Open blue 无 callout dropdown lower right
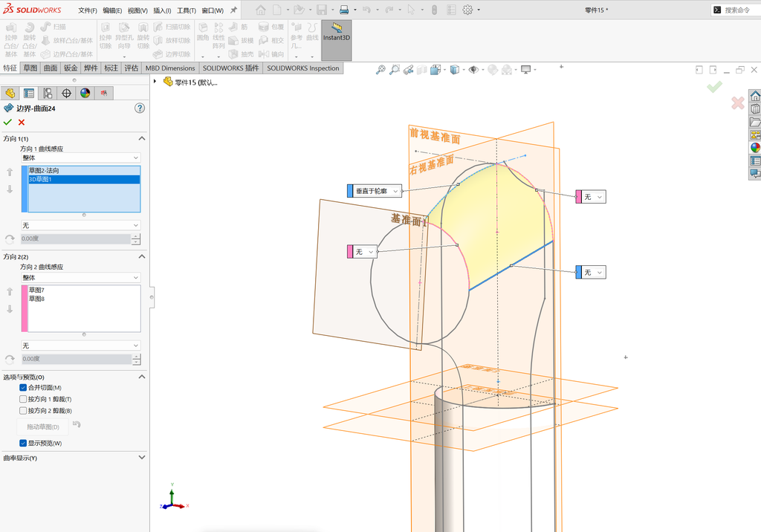This screenshot has width=761, height=532. pos(600,272)
